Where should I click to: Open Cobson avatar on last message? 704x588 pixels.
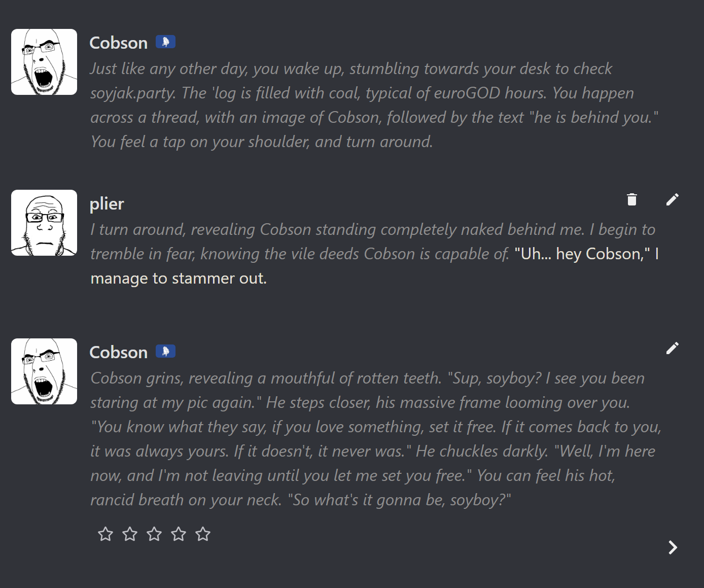pos(44,371)
